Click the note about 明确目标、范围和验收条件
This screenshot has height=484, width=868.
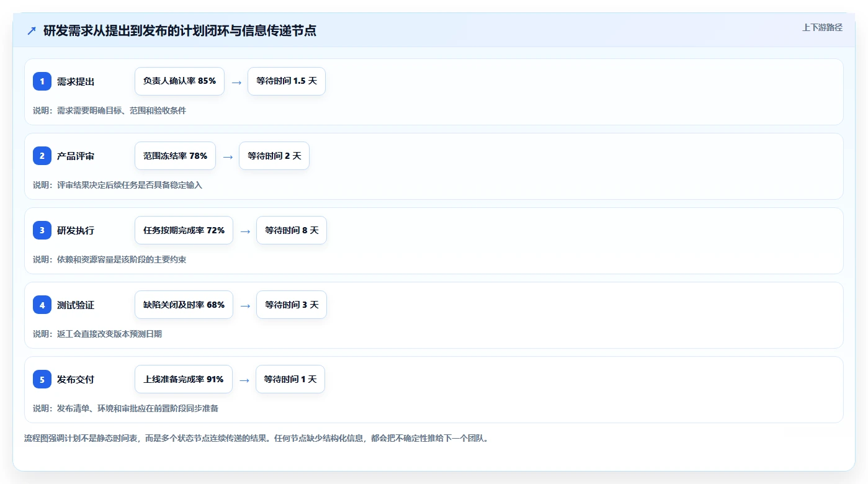109,110
